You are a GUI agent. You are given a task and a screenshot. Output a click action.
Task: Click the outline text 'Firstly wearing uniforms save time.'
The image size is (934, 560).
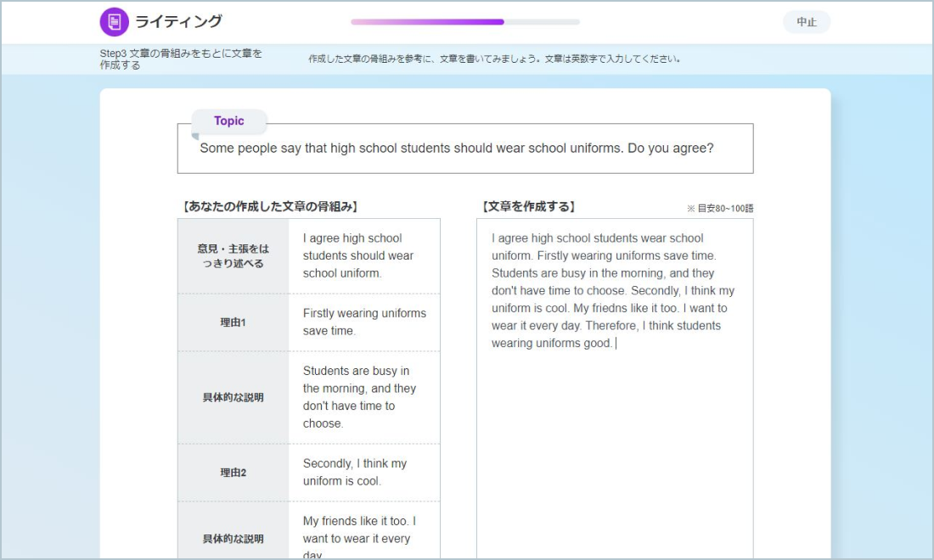tap(364, 322)
